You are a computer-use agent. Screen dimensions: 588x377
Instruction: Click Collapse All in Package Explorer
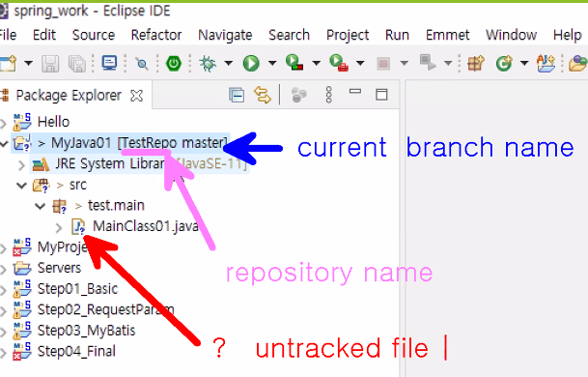point(237,95)
